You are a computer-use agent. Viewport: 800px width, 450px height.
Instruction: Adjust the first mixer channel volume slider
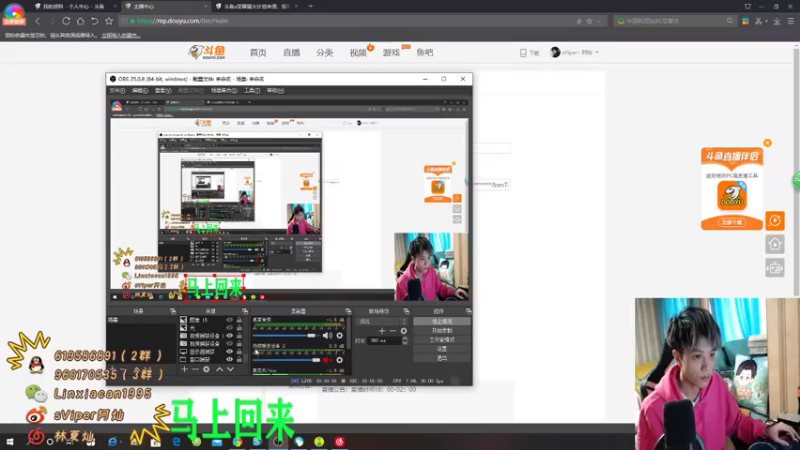coord(285,336)
